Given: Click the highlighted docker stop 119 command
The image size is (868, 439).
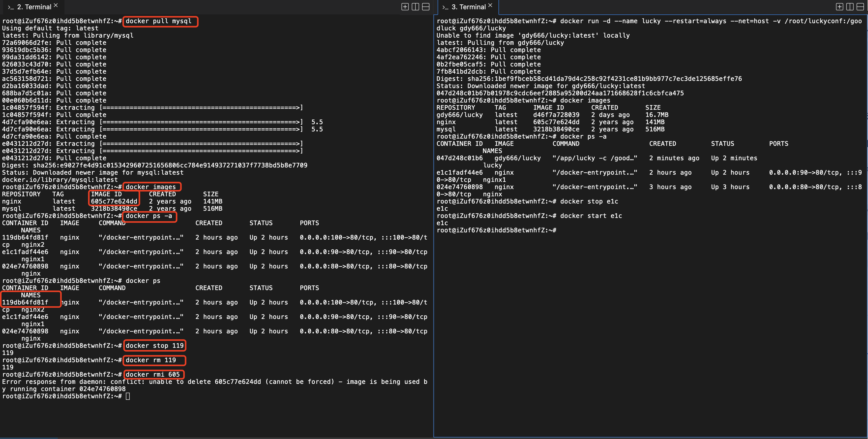Looking at the screenshot, I should pyautogui.click(x=154, y=345).
